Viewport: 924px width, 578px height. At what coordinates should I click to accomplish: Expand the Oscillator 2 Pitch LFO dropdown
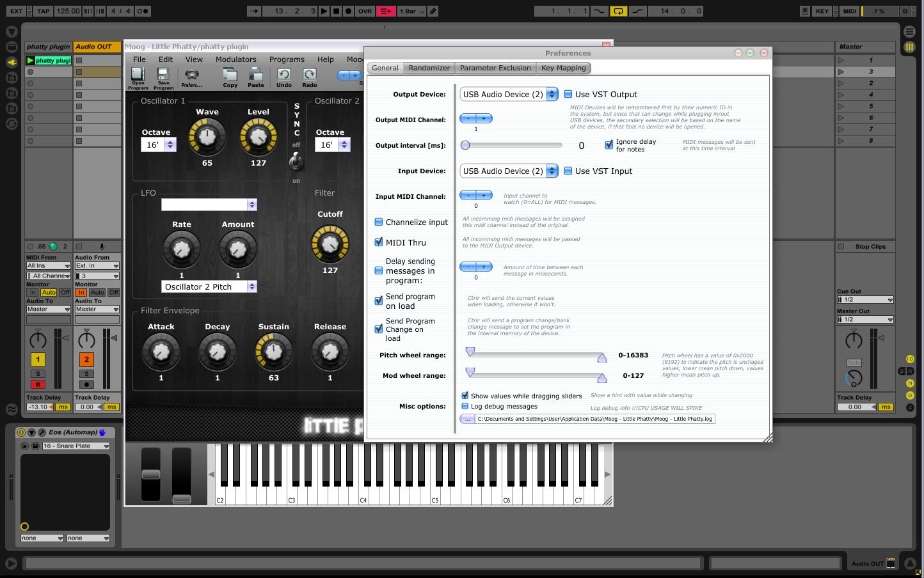tap(251, 286)
